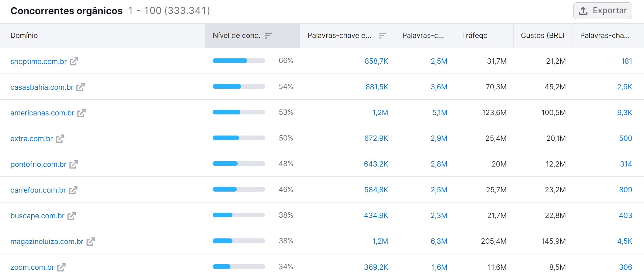
Task: Select the Concorrentes orgânicos heading
Action: 67,11
